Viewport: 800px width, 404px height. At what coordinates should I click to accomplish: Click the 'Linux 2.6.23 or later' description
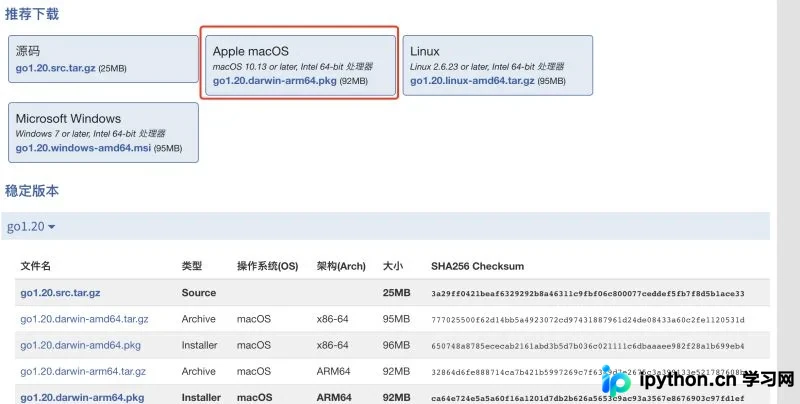(487, 66)
